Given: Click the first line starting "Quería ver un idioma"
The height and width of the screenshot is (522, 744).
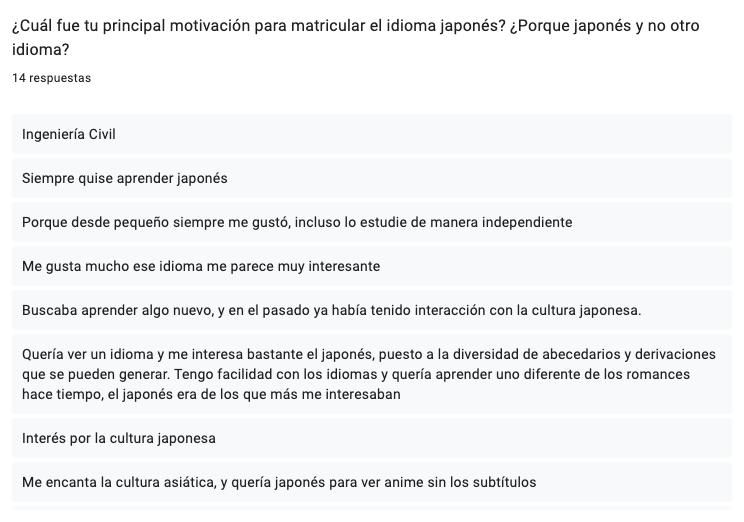Looking at the screenshot, I should tap(368, 354).
